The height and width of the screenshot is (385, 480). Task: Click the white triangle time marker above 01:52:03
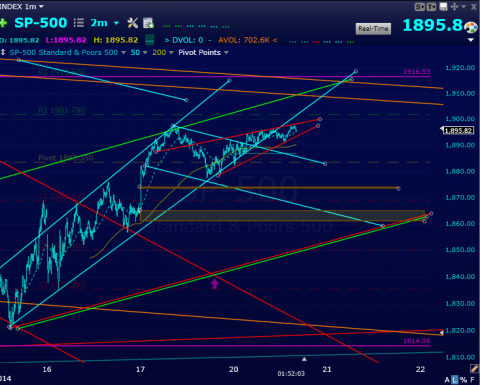(x=304, y=359)
